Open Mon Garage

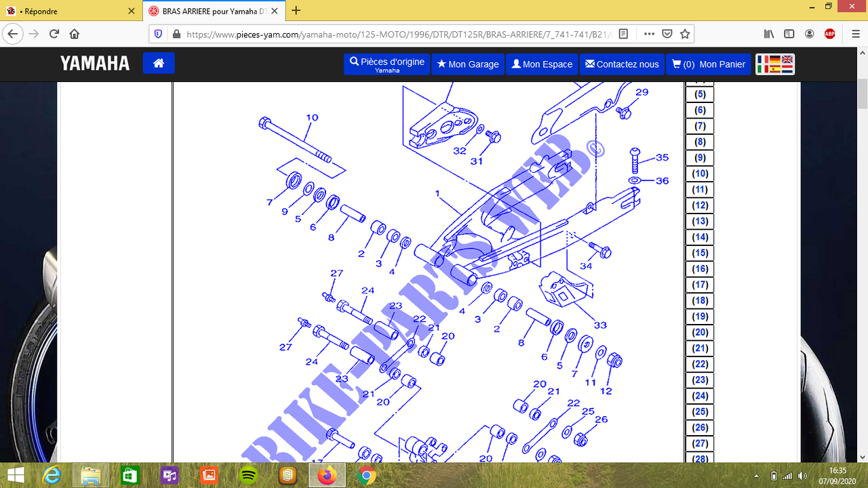(467, 64)
